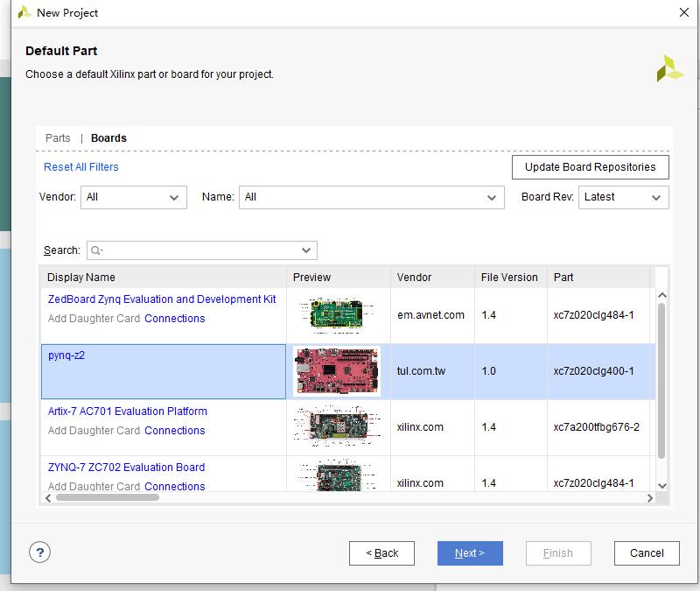Open the Name filter dropdown
Screen dimensions: 700x591
[371, 198]
